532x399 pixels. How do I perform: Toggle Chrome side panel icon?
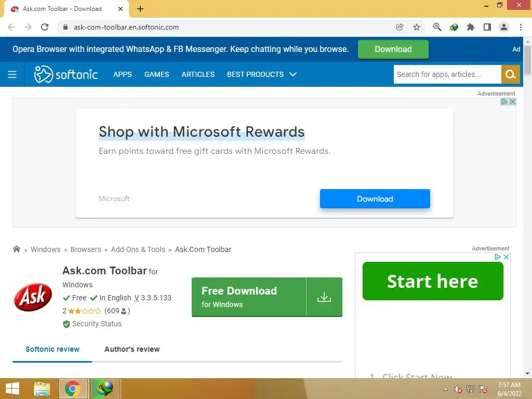(487, 27)
